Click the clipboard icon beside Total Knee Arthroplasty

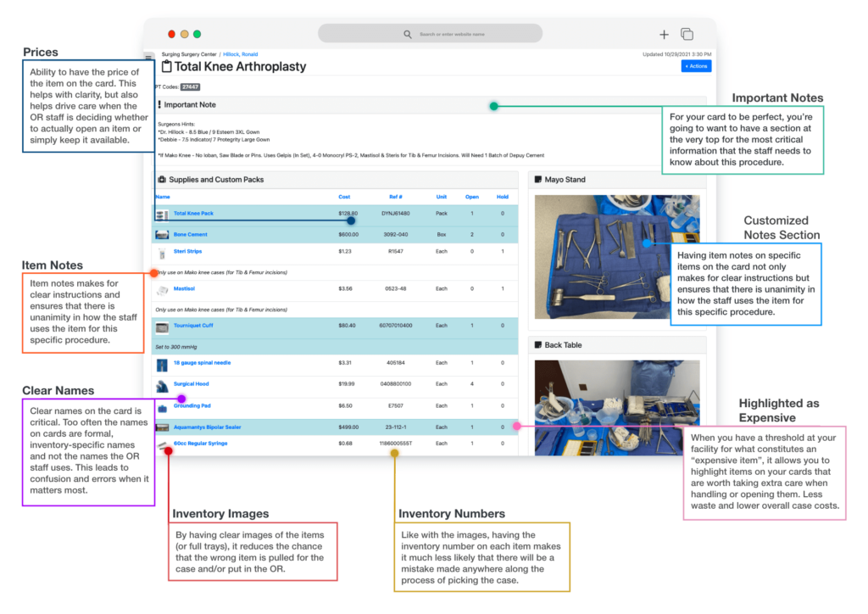coord(165,66)
